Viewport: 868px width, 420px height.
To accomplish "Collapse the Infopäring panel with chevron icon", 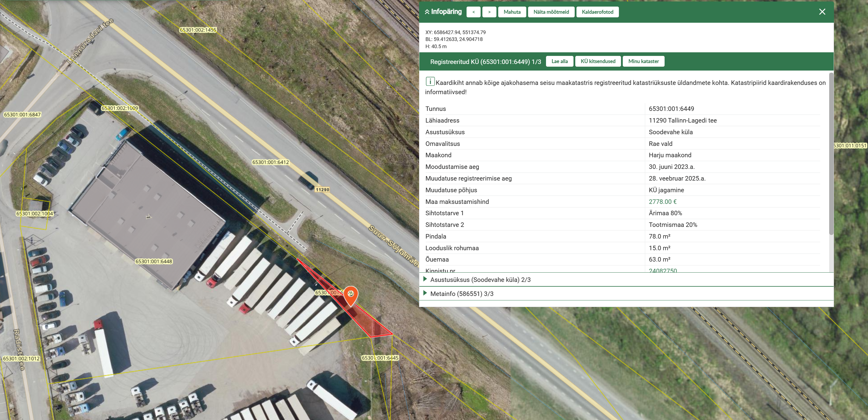I will 427,12.
